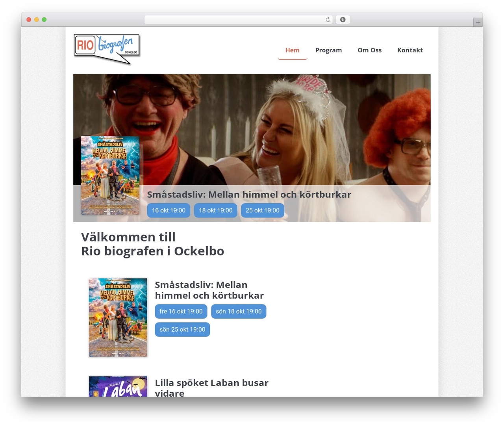Open the Program menu item

pyautogui.click(x=328, y=50)
